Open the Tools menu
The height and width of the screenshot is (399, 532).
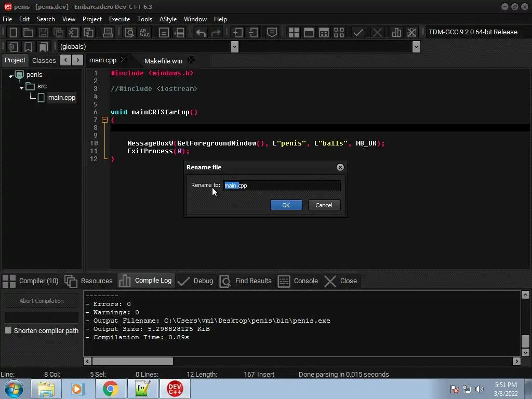click(x=144, y=19)
